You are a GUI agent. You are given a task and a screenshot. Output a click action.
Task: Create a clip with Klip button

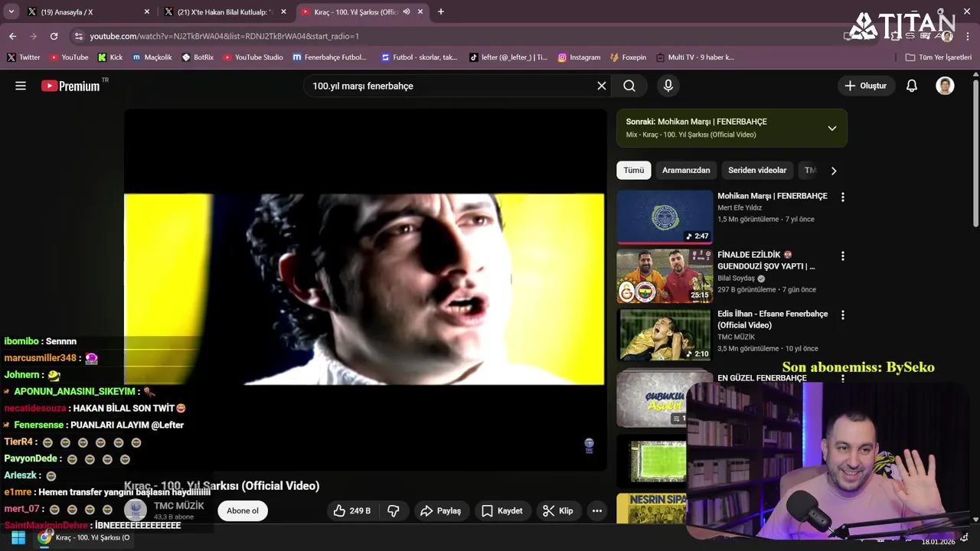[557, 510]
